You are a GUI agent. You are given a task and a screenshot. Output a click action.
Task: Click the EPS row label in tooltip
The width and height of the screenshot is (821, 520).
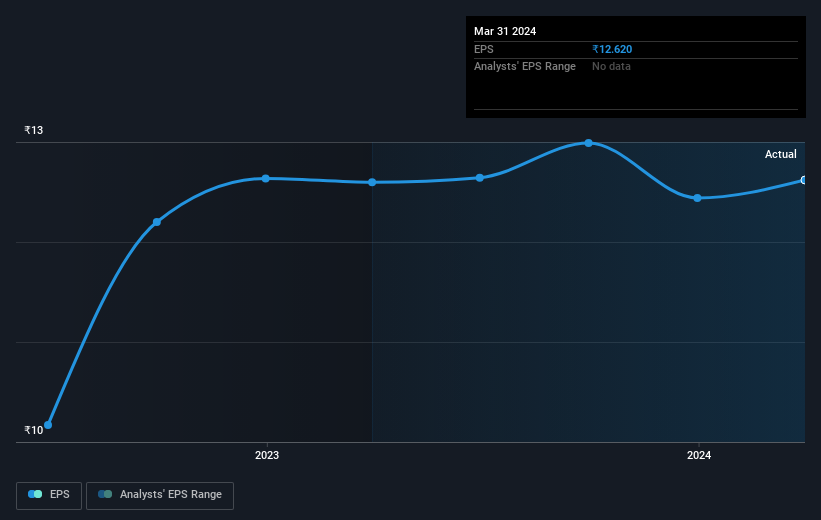point(483,49)
